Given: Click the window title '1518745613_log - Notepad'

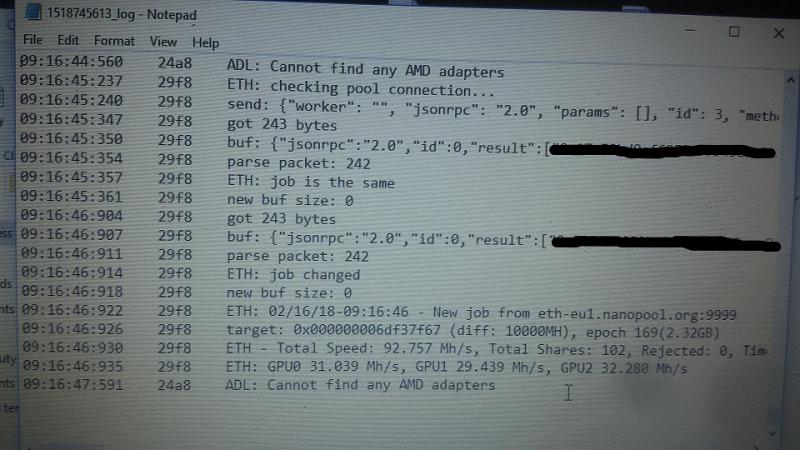Looking at the screenshot, I should (x=121, y=14).
